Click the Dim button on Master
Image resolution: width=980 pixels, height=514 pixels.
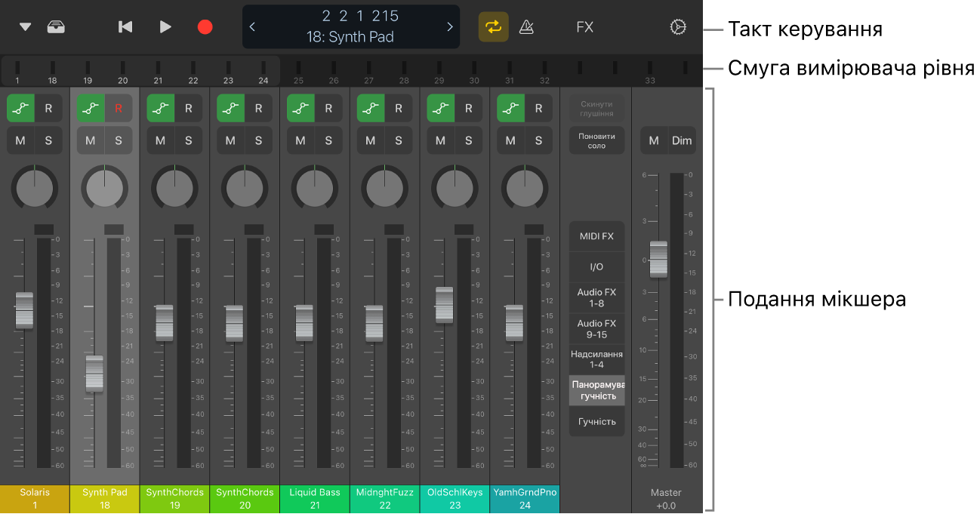pos(682,140)
